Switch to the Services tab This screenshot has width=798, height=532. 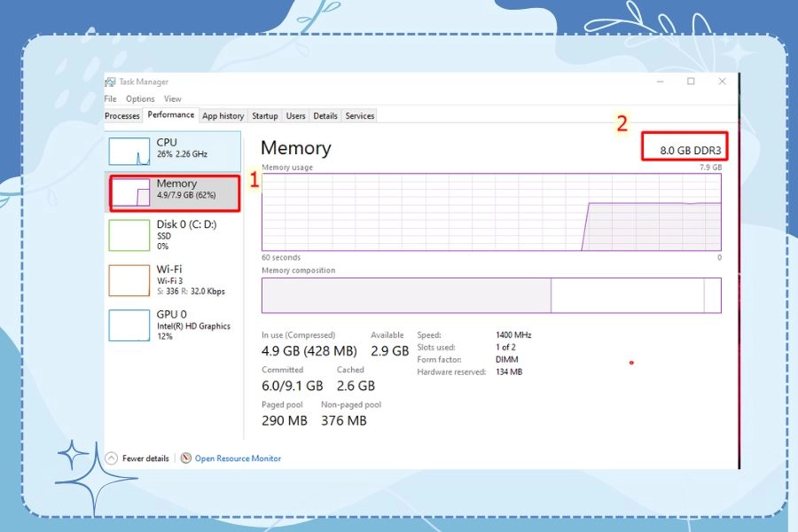360,116
